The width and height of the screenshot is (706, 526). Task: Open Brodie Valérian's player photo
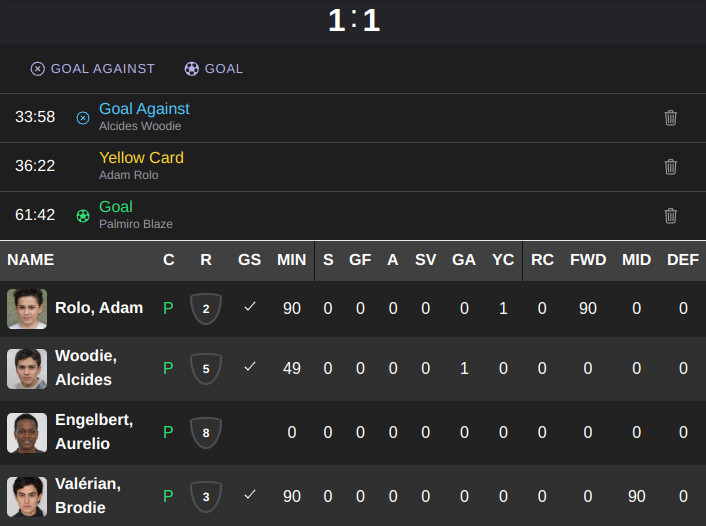(x=27, y=496)
